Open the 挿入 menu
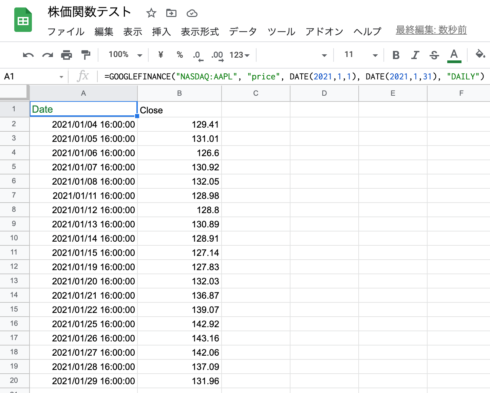The image size is (490, 393). pos(161,32)
